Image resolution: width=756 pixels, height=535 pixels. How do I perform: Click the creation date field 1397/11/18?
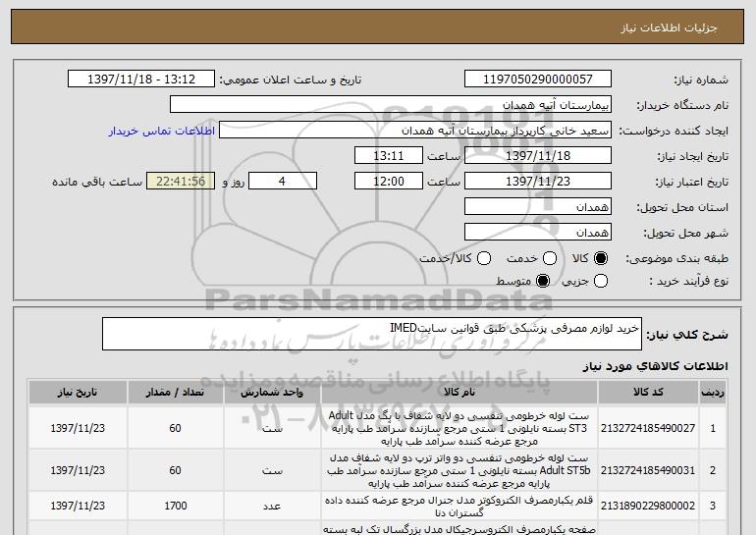tap(538, 156)
